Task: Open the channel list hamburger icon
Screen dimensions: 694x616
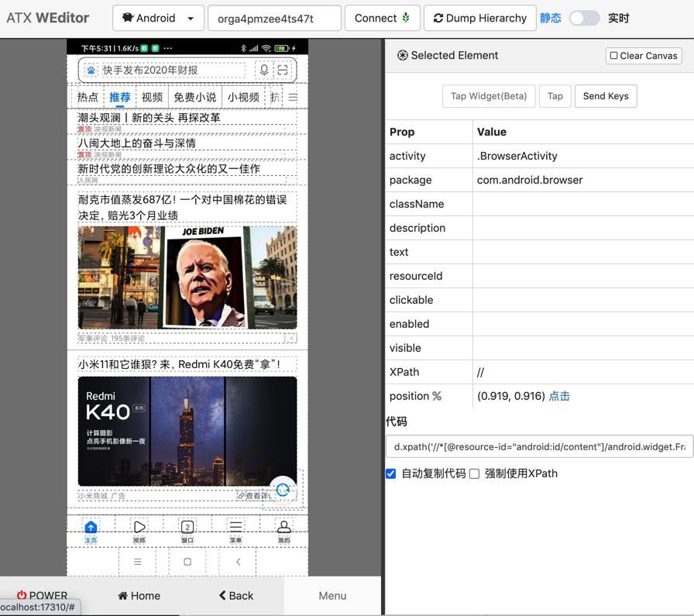Action: [x=293, y=97]
